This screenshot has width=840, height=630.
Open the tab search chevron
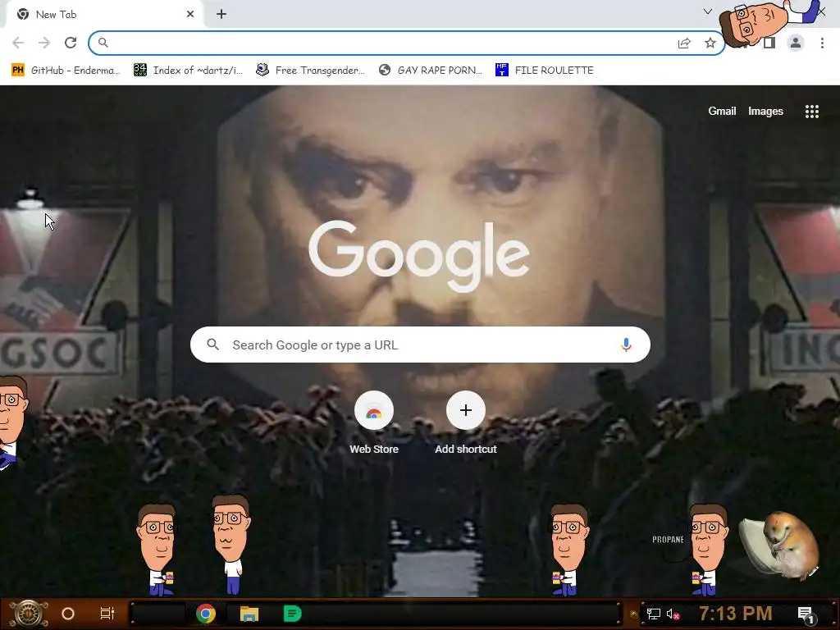coord(708,11)
